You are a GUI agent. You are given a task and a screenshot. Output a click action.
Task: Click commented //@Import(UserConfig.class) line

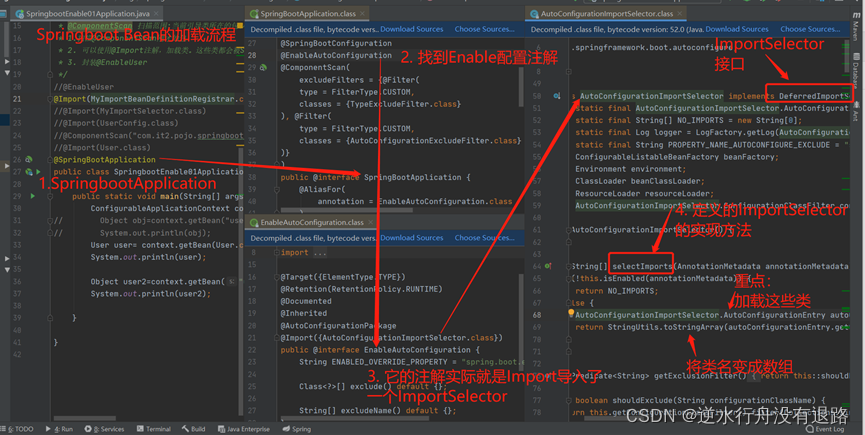pos(116,123)
